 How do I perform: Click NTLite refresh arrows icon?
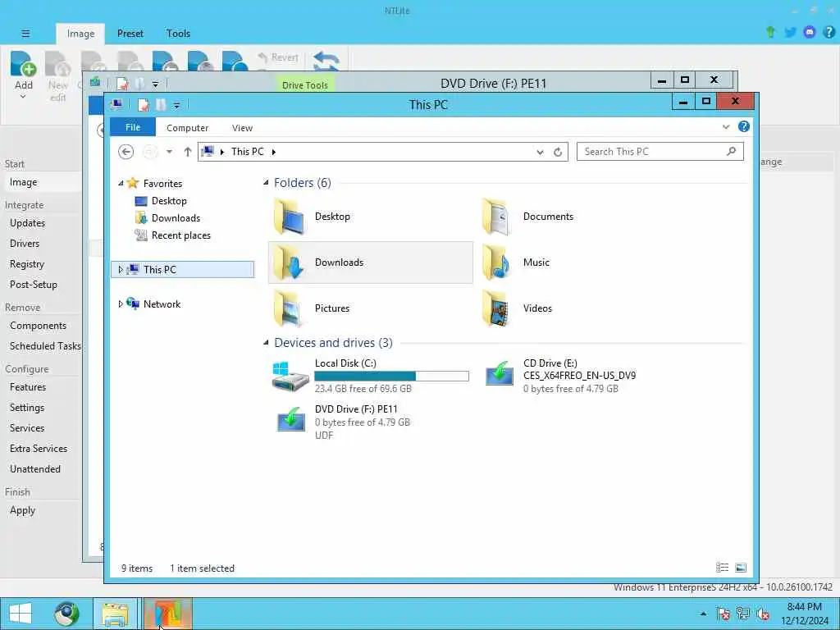click(326, 61)
